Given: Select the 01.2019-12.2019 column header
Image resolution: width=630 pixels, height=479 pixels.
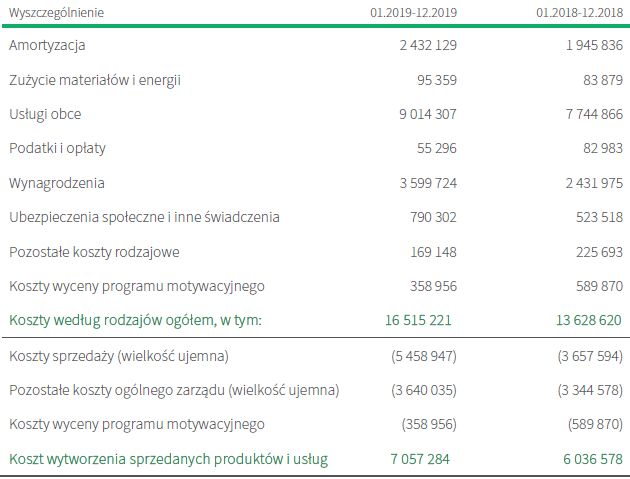Looking at the screenshot, I should 413,12.
